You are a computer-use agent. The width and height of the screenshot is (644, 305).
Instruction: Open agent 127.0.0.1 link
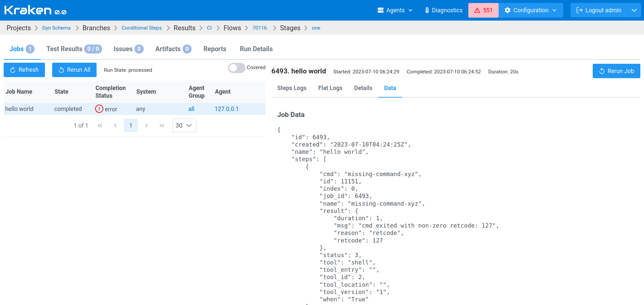point(227,109)
